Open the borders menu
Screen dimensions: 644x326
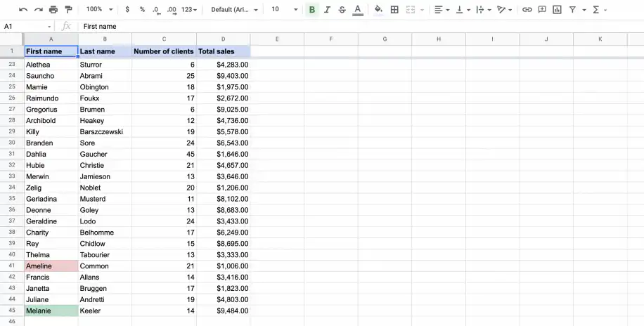coord(394,9)
